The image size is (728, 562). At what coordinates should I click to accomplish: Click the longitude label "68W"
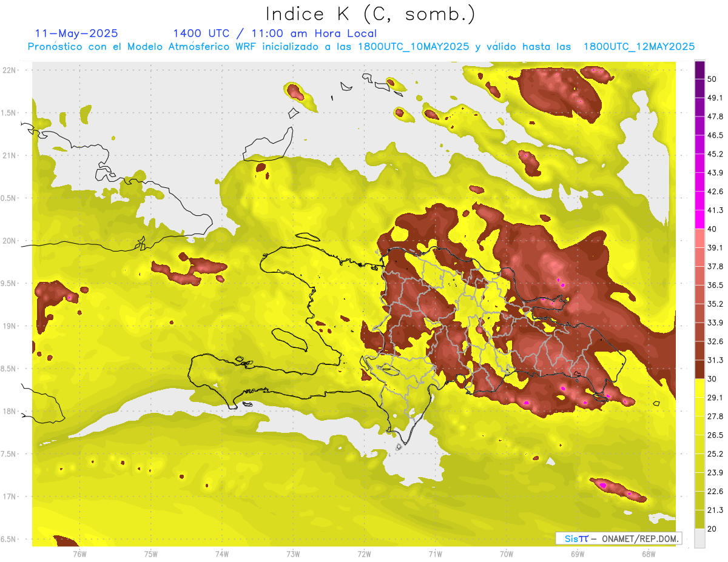click(x=649, y=554)
